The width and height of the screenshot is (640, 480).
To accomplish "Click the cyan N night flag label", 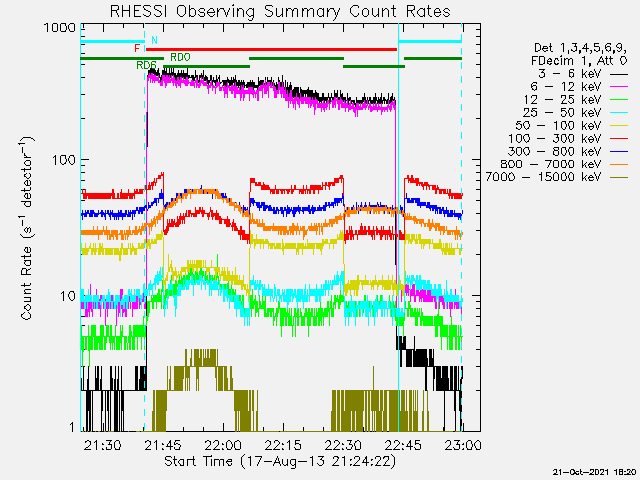I will click(x=154, y=40).
